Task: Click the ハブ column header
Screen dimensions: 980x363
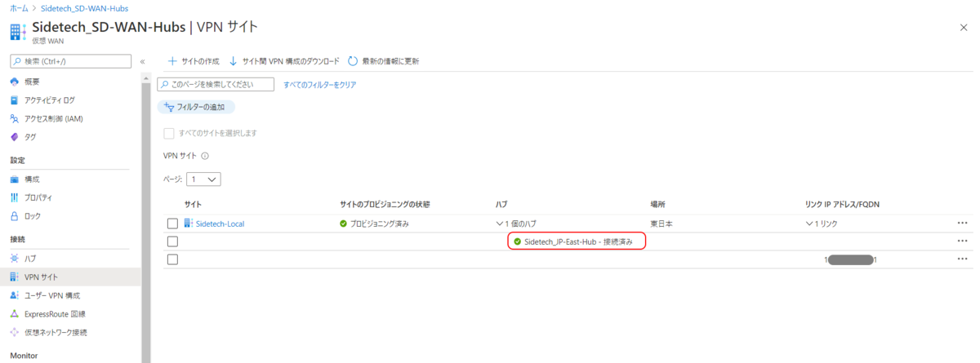Action: (x=501, y=203)
